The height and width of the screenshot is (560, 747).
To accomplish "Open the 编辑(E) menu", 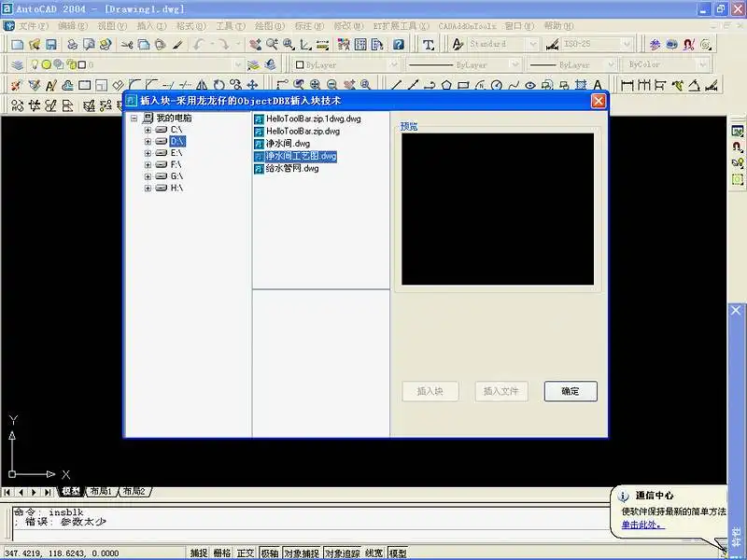I will [73, 26].
